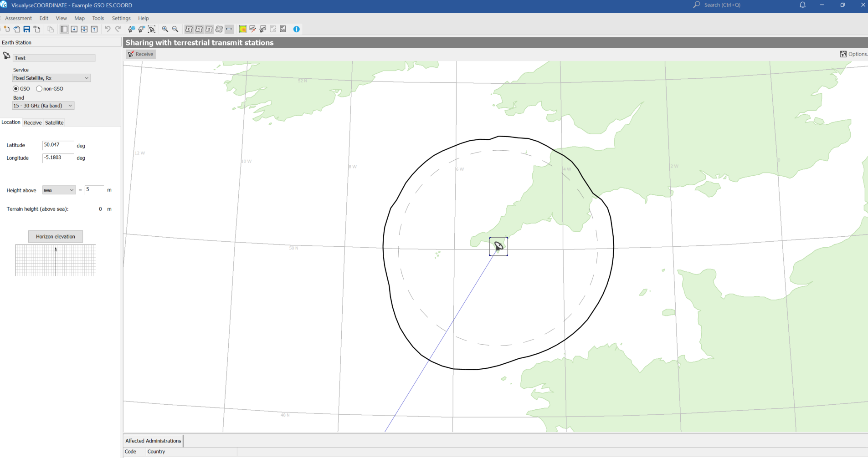Select the non-GSO radio button

click(x=39, y=89)
